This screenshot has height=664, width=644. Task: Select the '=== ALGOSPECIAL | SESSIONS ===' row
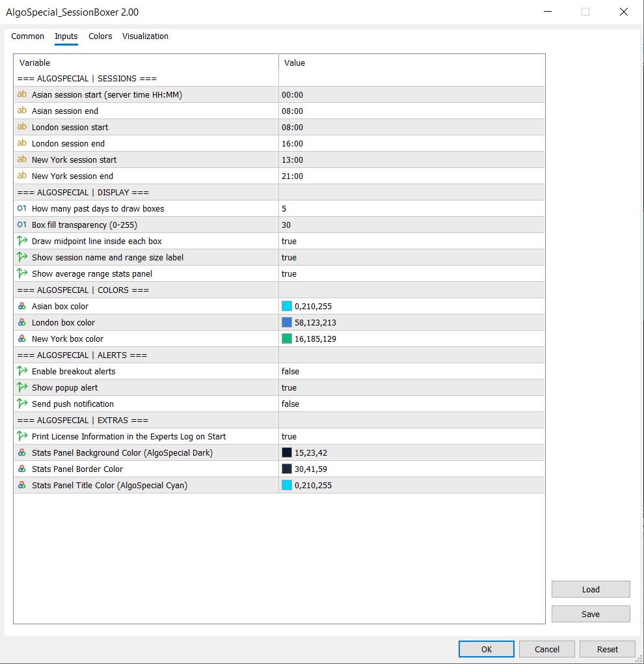coord(279,78)
